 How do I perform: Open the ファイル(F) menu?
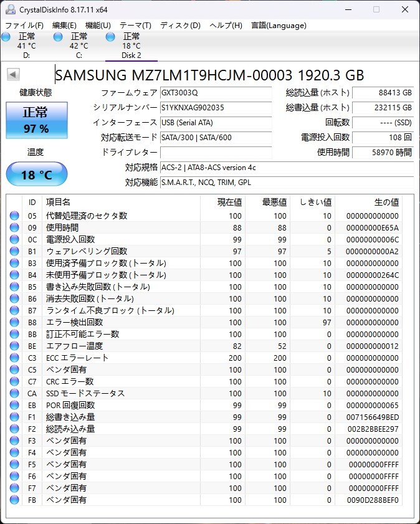click(24, 26)
